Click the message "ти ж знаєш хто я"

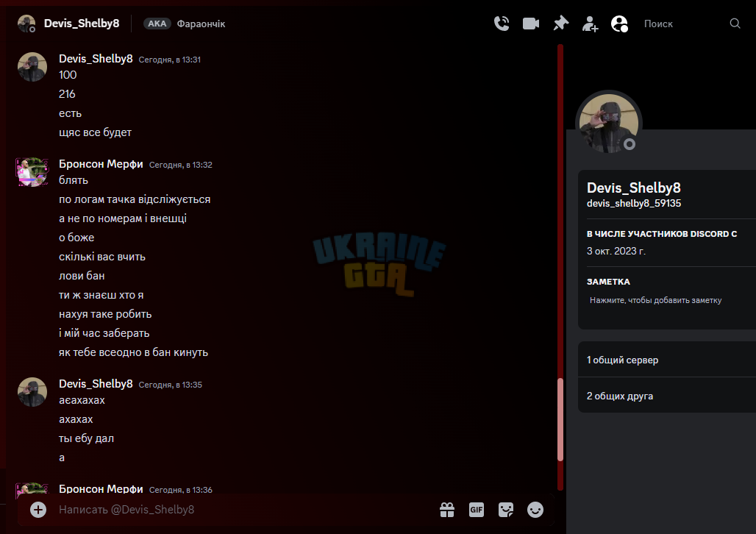101,295
